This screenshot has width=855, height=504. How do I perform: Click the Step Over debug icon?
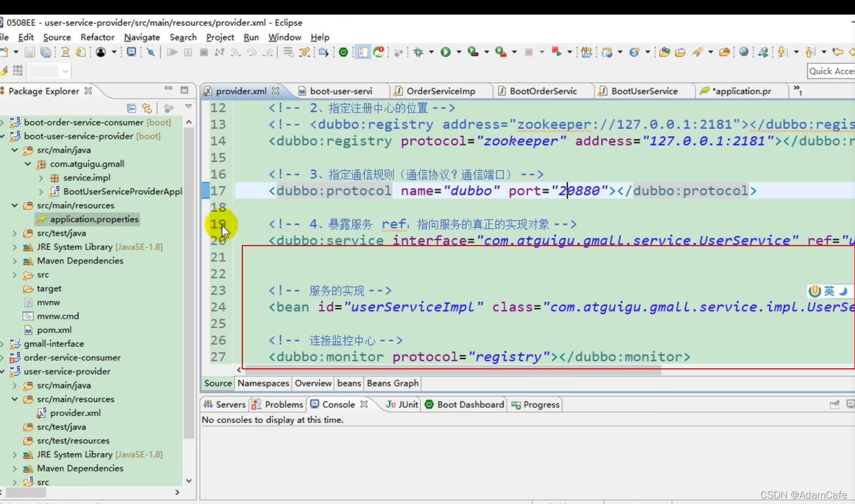[x=251, y=52]
